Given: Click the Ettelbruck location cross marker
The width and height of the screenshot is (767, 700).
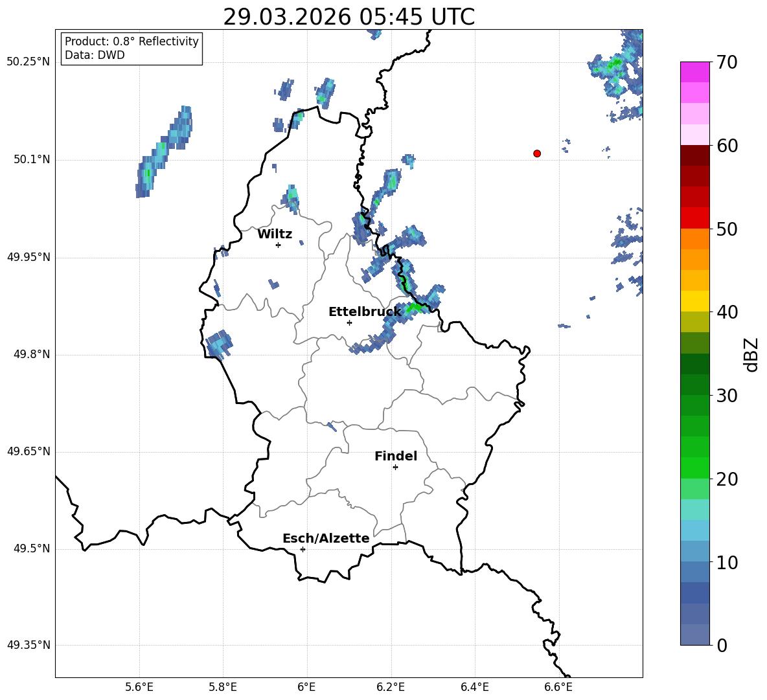Looking at the screenshot, I should pos(349,322).
